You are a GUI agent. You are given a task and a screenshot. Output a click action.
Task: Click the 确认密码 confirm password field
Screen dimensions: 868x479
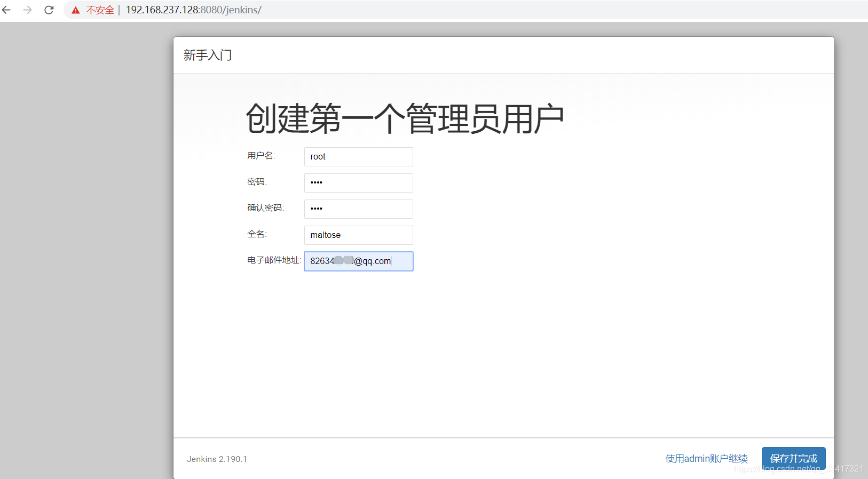(x=359, y=209)
